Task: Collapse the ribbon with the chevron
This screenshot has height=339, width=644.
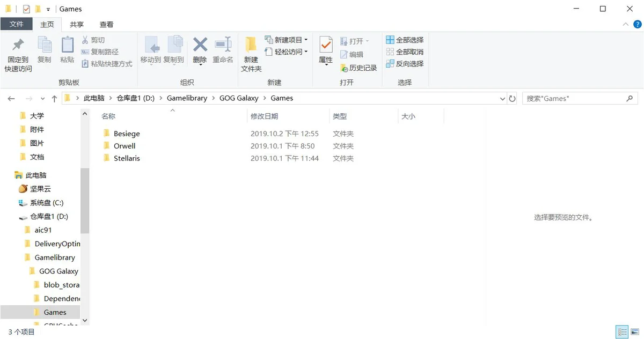Action: click(x=626, y=25)
